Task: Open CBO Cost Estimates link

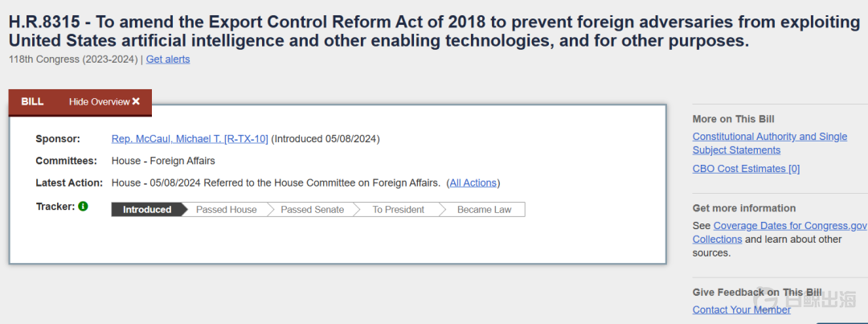Action: 746,169
